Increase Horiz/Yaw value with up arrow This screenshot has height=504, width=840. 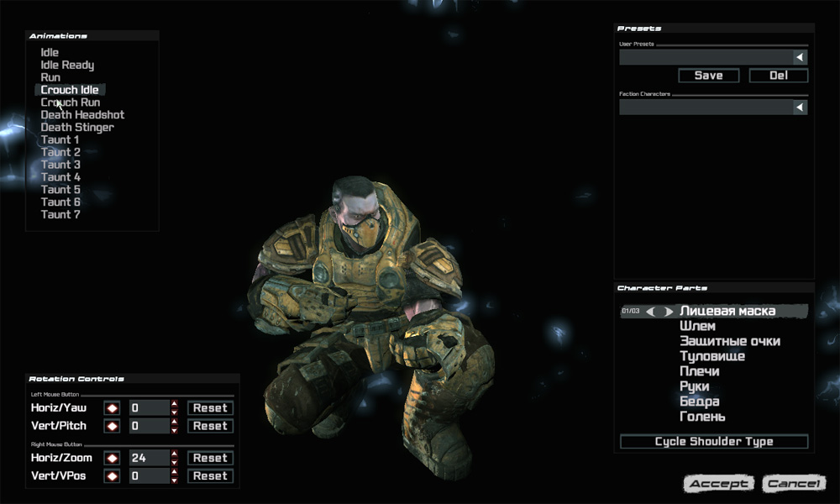click(x=175, y=404)
